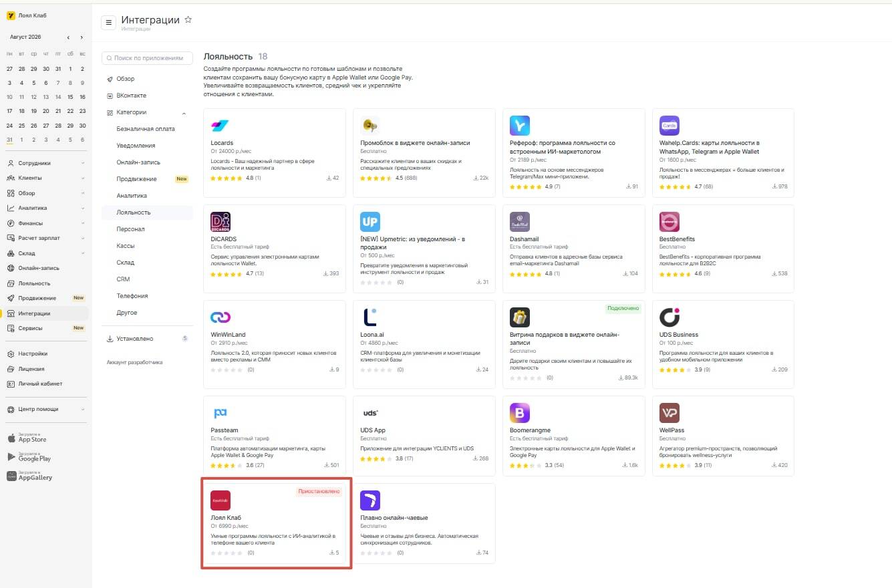This screenshot has width=892, height=588.
Task: Select August 31 in the calendar
Action: pyautogui.click(x=9, y=140)
